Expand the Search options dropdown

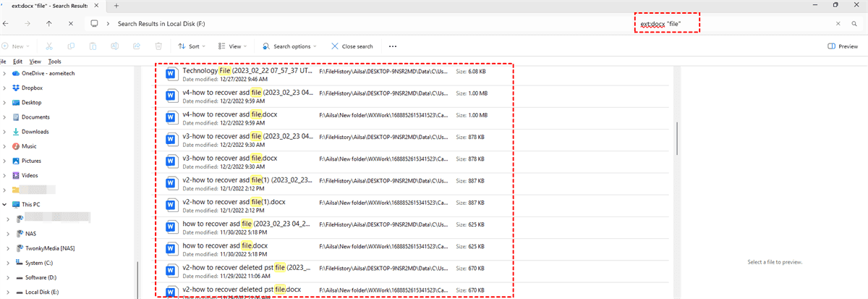point(291,46)
